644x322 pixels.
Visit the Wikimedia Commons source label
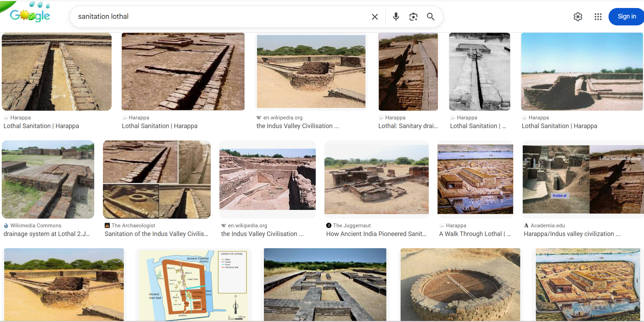click(x=36, y=226)
